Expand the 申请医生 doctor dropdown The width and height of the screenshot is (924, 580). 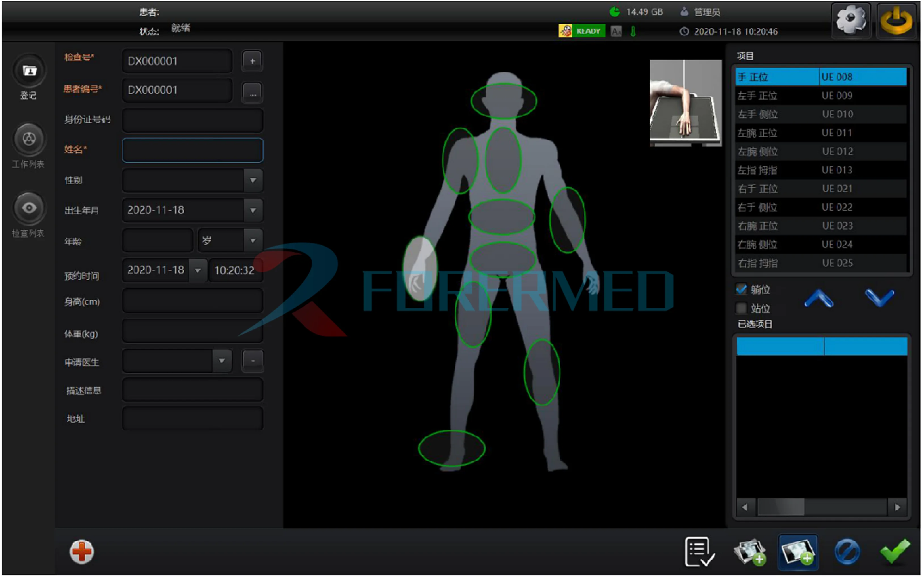222,361
